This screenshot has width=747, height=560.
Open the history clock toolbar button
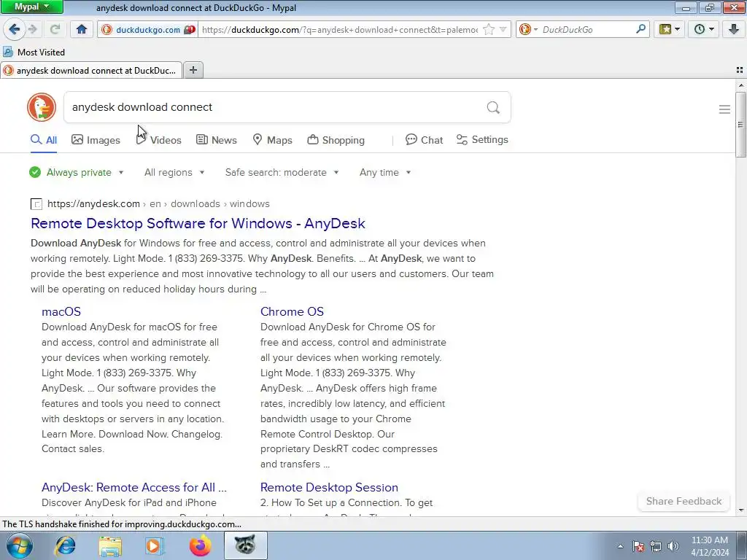(x=704, y=29)
